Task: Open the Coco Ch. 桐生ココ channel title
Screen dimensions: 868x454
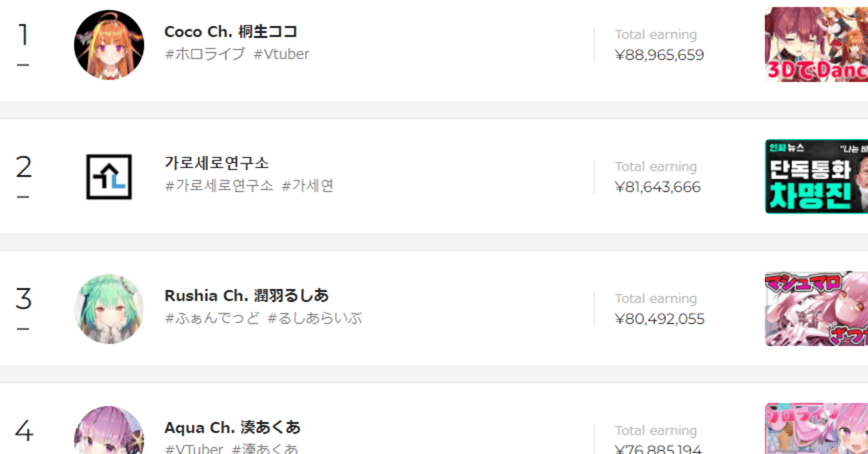Action: pyautogui.click(x=231, y=32)
